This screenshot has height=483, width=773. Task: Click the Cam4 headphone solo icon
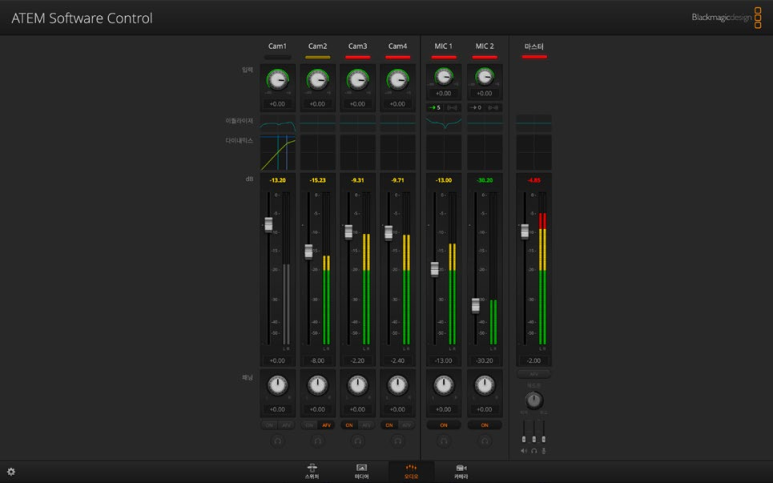tap(397, 441)
